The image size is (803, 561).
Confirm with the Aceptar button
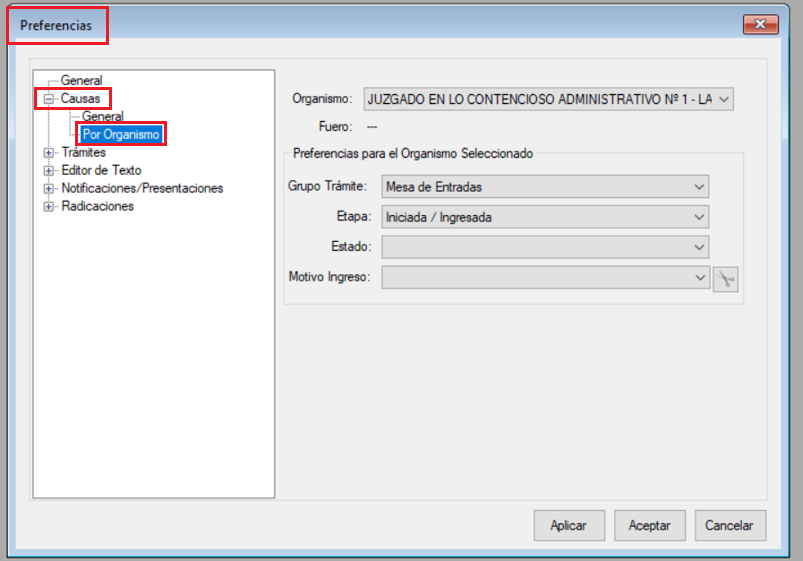tap(649, 525)
